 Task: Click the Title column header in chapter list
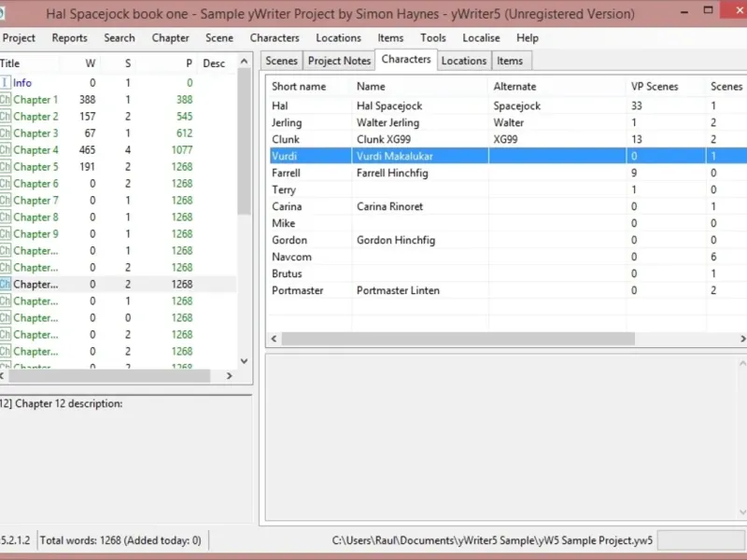pos(29,63)
